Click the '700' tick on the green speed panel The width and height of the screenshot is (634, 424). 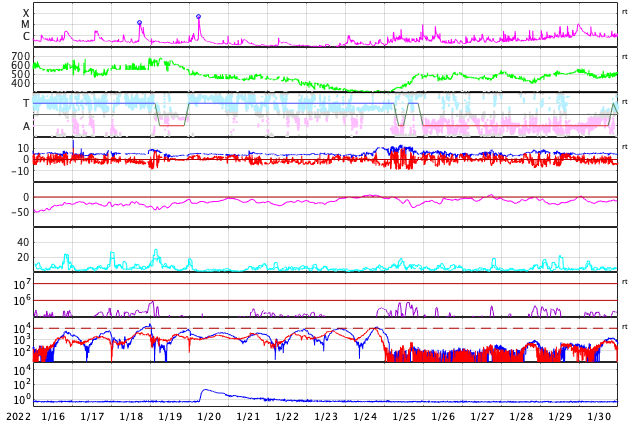pyautogui.click(x=21, y=56)
